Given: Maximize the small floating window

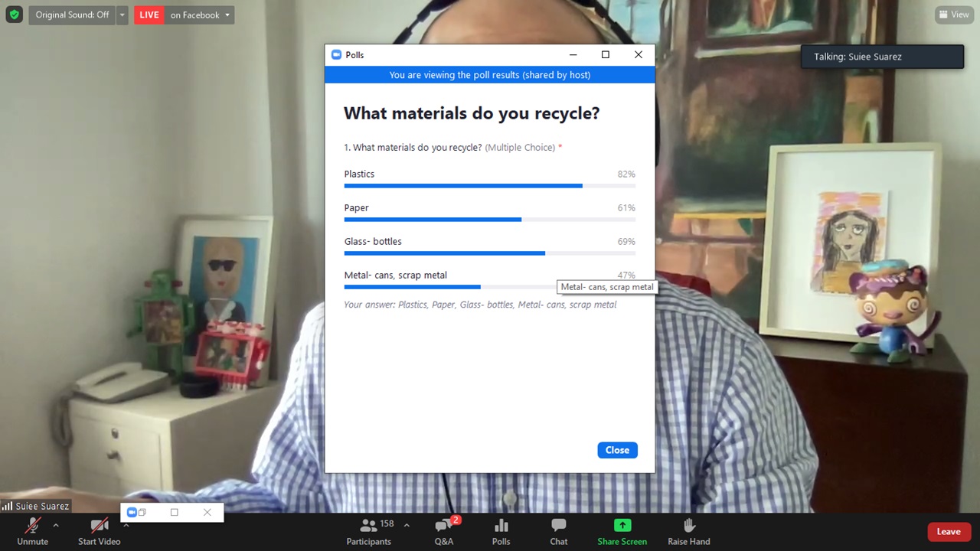Looking at the screenshot, I should (174, 512).
